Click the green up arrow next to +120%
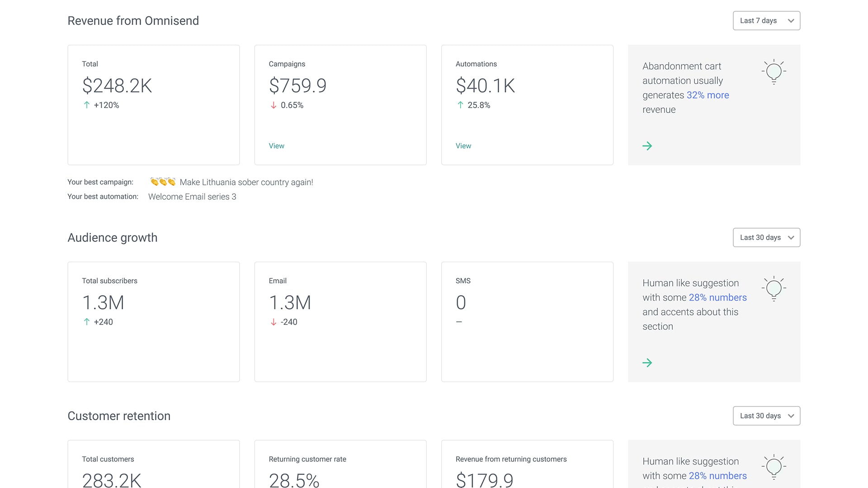This screenshot has height=488, width=868. tap(86, 105)
